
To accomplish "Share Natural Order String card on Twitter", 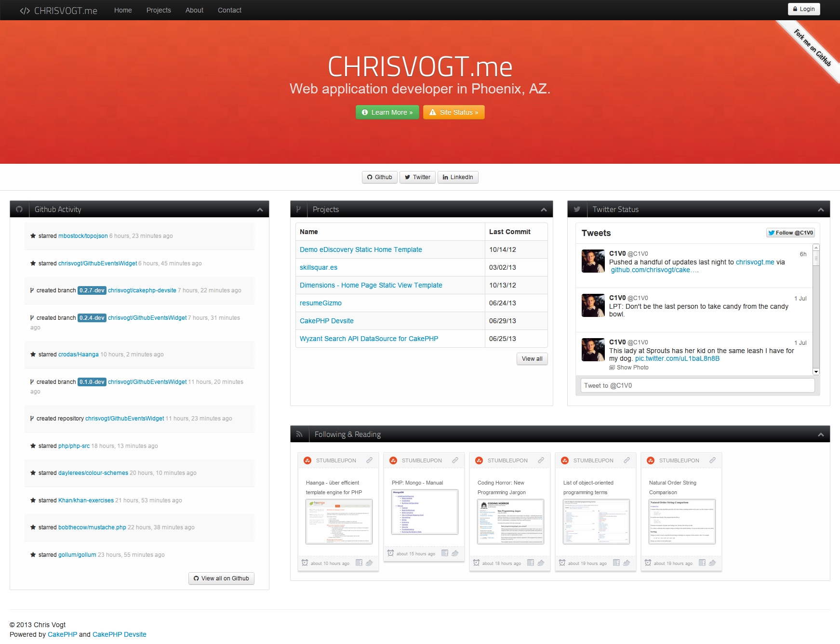I will point(712,563).
